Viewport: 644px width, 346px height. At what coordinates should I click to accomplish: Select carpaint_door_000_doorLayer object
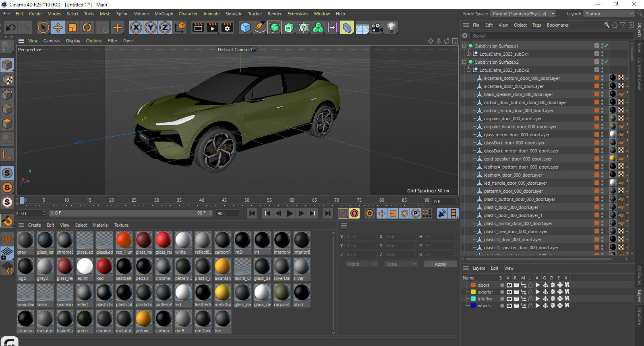pos(512,119)
